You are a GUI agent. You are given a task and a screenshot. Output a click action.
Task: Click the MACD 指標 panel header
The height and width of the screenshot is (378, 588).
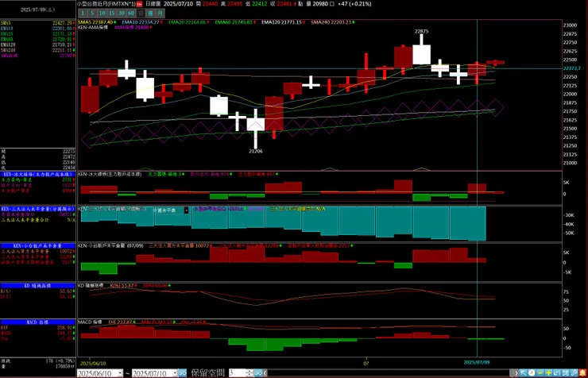click(37, 322)
